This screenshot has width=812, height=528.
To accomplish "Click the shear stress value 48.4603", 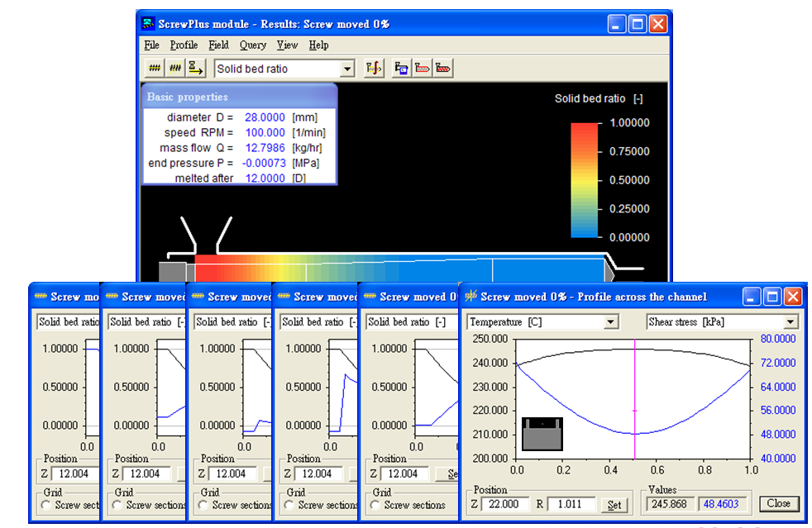I will 721,504.
